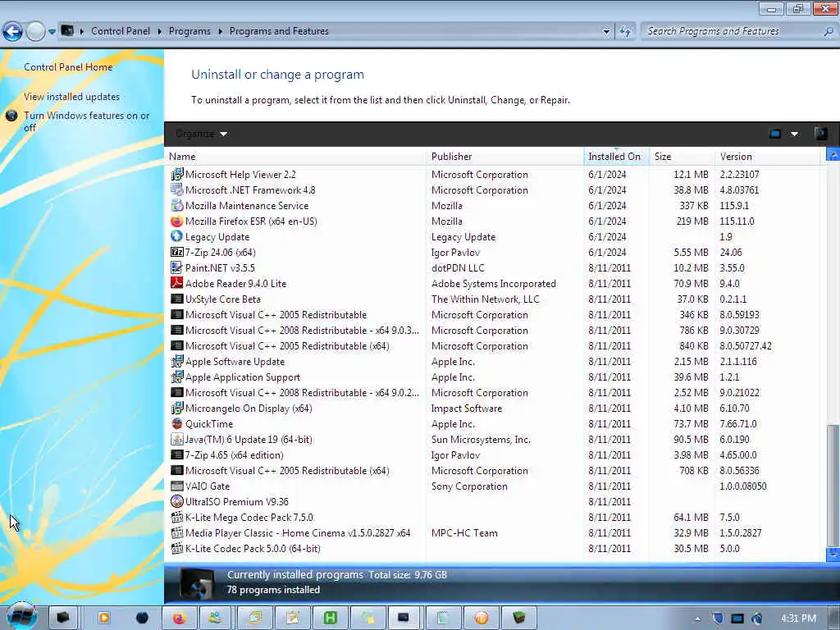
Task: Click the Impact Software publisher cell
Action: [467, 409]
